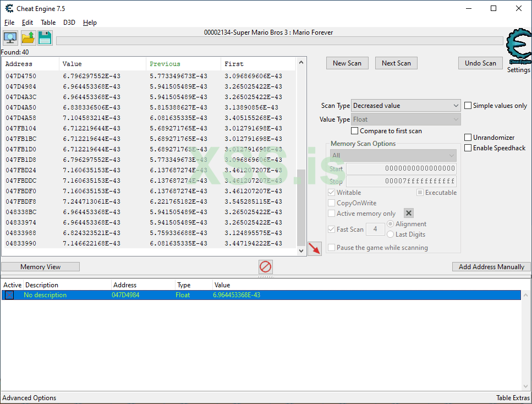Expand the Value Type Float dropdown
This screenshot has width=532, height=404.
(x=406, y=119)
